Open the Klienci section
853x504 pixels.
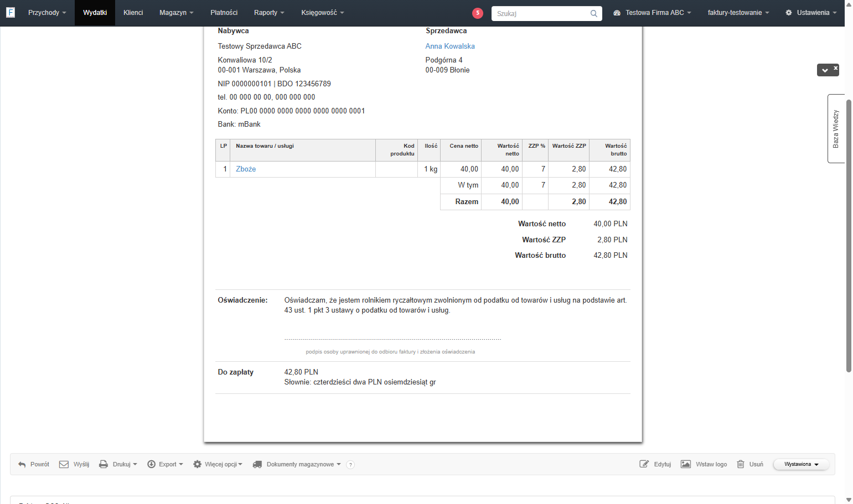click(133, 13)
